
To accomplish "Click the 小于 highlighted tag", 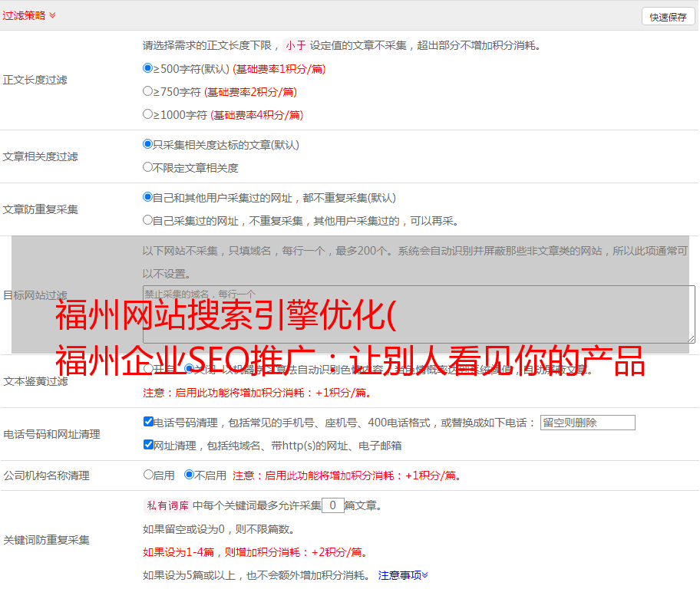I will point(296,45).
